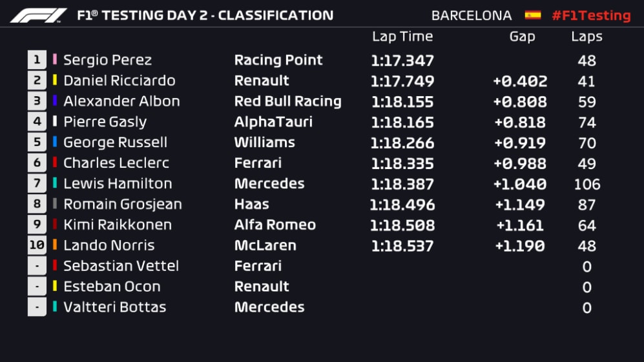The image size is (644, 362).
Task: Click the position 1 badge
Action: coord(37,60)
